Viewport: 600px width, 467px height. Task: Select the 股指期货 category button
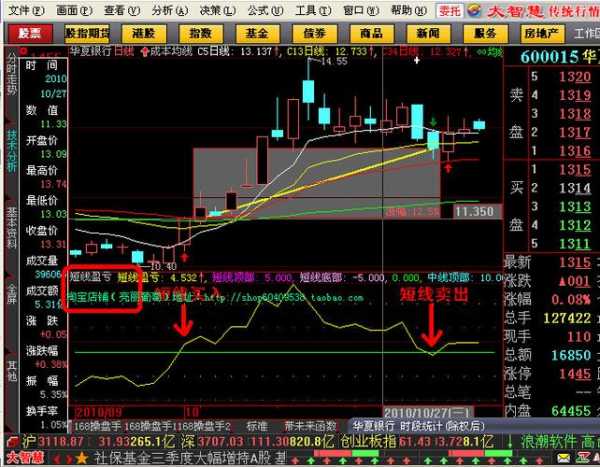click(87, 34)
